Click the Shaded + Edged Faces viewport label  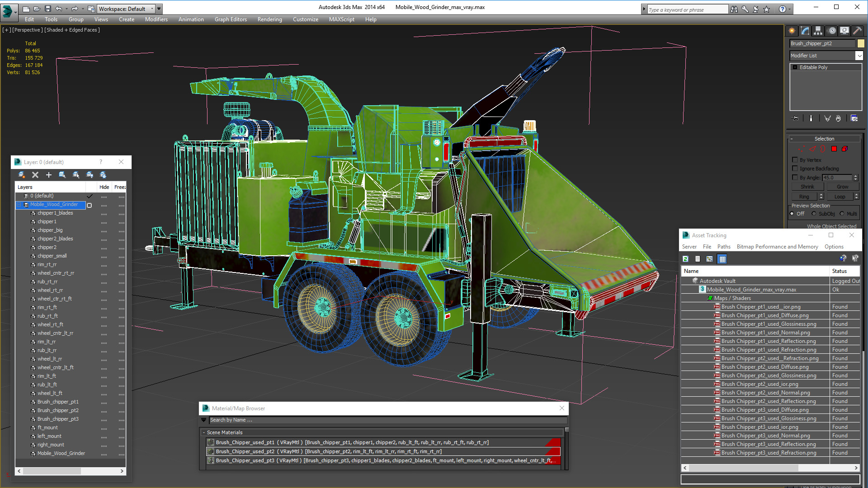(x=72, y=30)
